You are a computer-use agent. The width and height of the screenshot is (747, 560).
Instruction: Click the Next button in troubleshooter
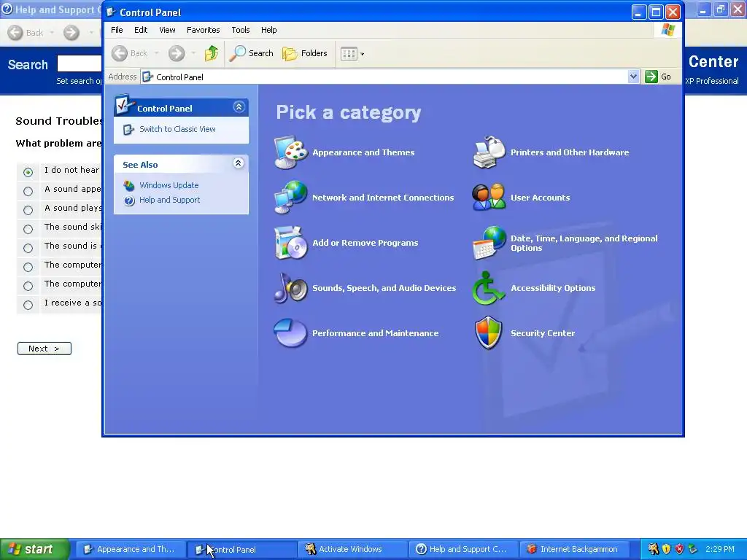[44, 349]
